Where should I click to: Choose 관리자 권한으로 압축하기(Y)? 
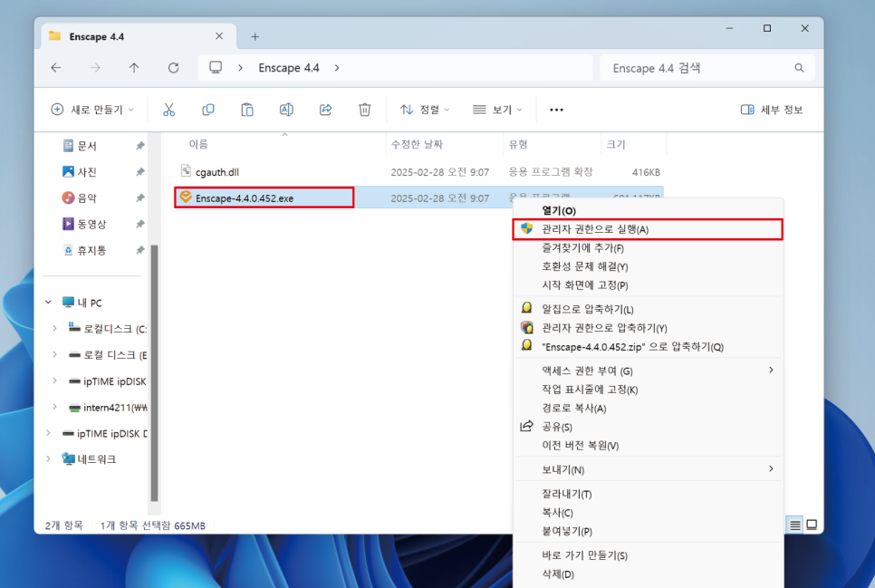click(648, 328)
